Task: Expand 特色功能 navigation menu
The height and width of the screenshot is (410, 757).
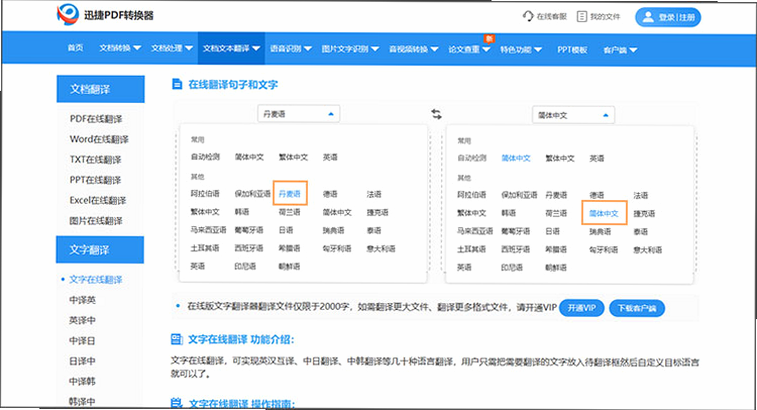Action: (521, 50)
